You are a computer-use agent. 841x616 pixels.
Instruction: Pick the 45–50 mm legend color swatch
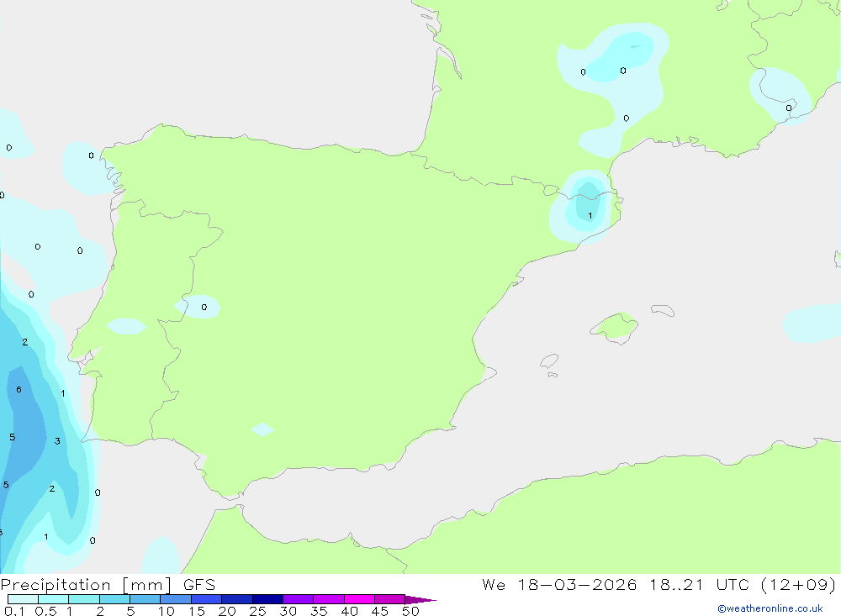coord(390,599)
